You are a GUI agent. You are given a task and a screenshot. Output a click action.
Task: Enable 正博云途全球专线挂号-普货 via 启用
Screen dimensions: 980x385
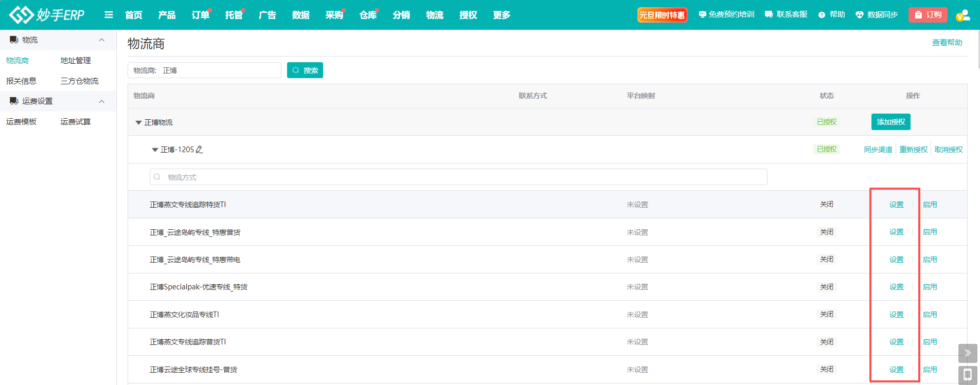pyautogui.click(x=930, y=370)
